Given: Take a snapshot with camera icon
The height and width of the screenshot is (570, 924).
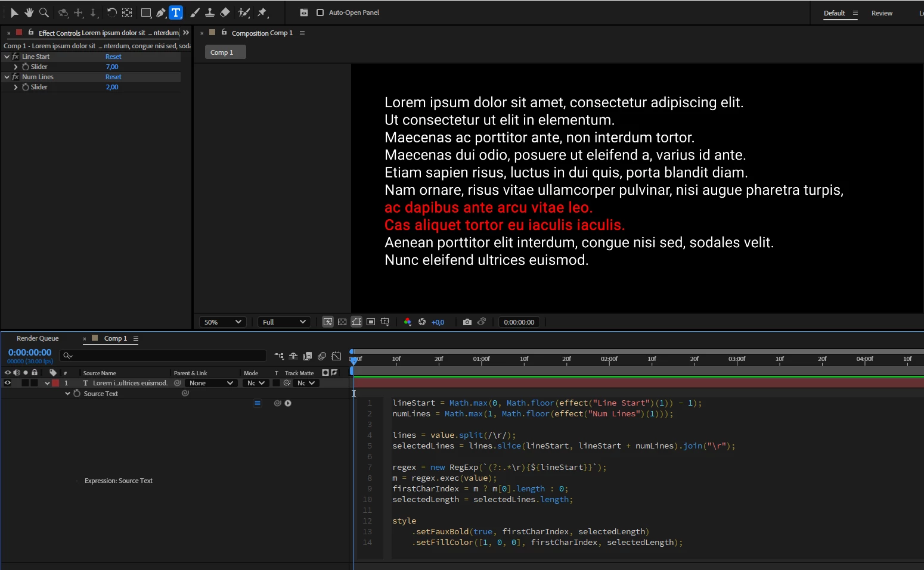Looking at the screenshot, I should pyautogui.click(x=467, y=322).
